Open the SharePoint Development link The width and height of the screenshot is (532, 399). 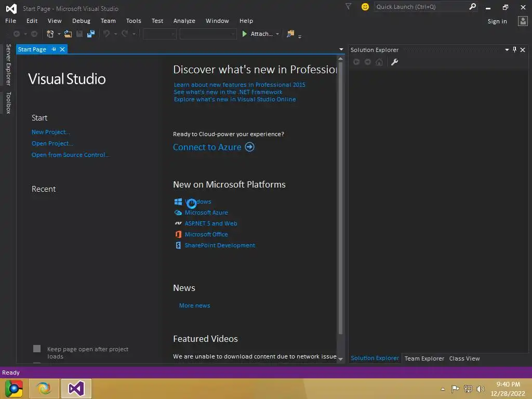pos(220,245)
